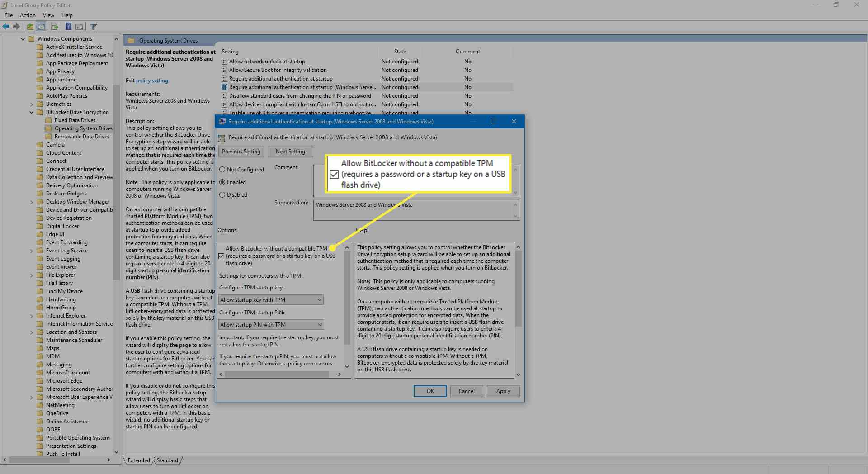Open the File menu
868x474 pixels.
click(x=9, y=15)
